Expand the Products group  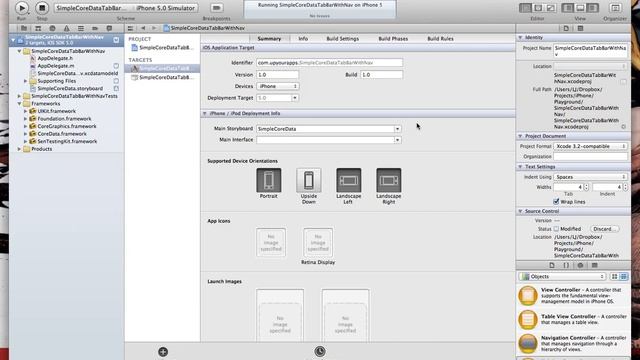click(19, 149)
